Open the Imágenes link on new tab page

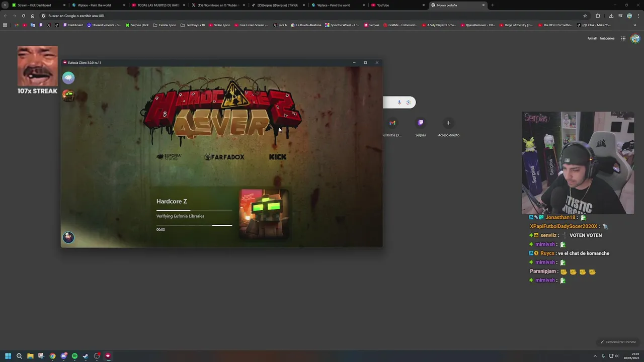(607, 38)
